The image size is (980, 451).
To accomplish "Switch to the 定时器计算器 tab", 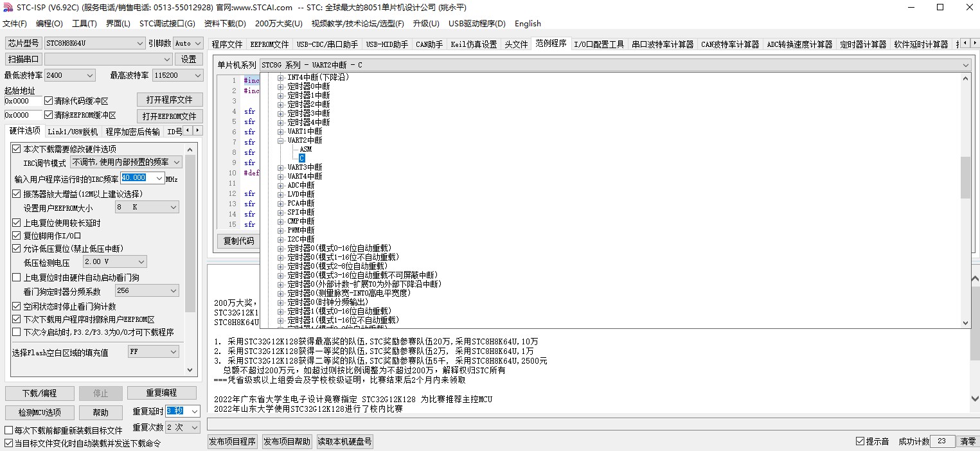I will click(863, 44).
